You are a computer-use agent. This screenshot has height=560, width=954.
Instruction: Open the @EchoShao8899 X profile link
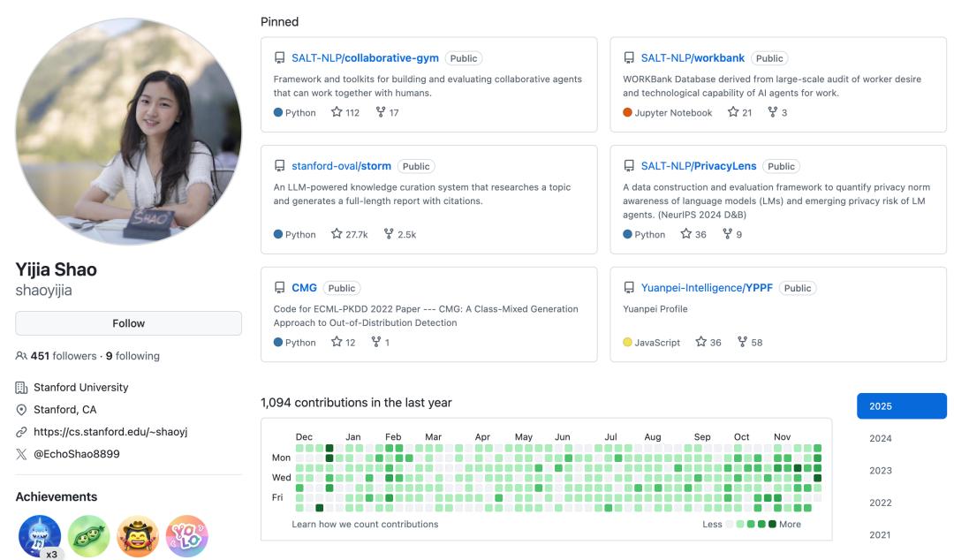[x=76, y=454]
